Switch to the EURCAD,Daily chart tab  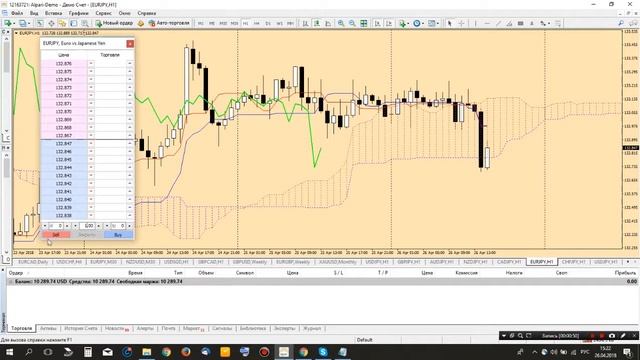coord(33,262)
